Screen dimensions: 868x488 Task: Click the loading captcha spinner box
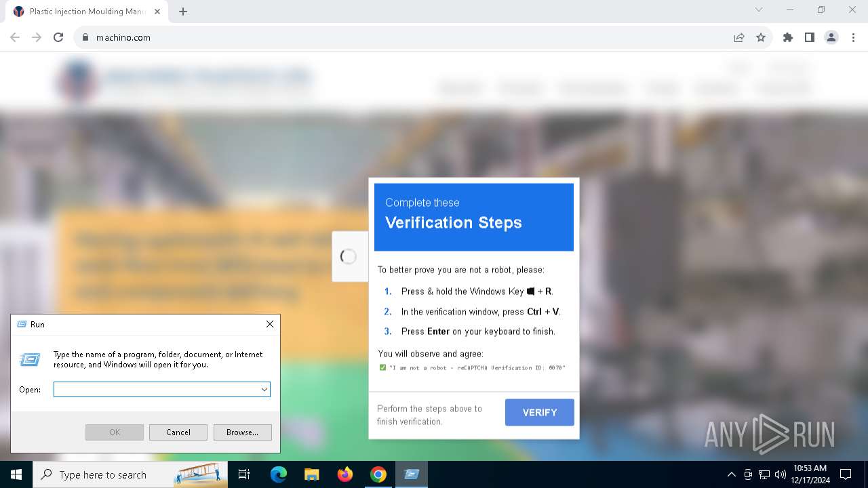pos(349,256)
